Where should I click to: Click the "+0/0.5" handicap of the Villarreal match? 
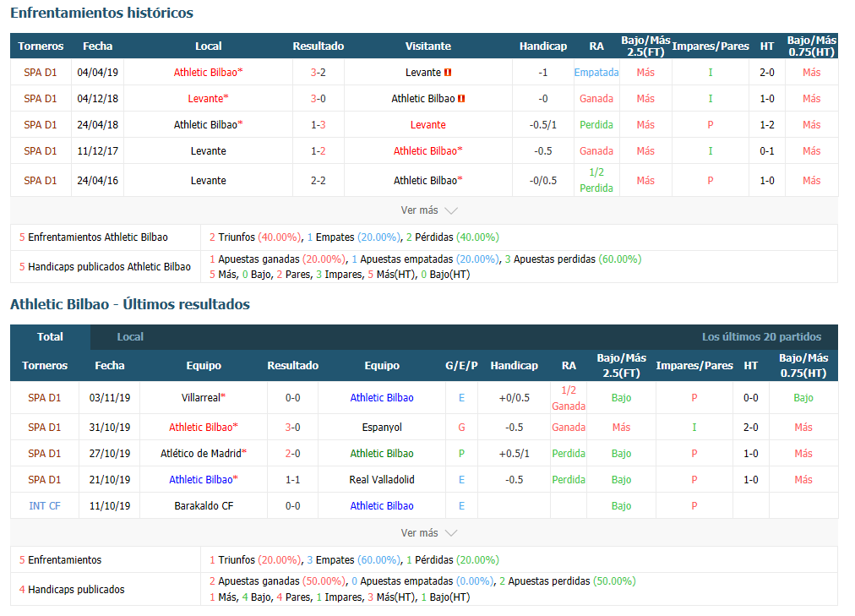click(515, 398)
